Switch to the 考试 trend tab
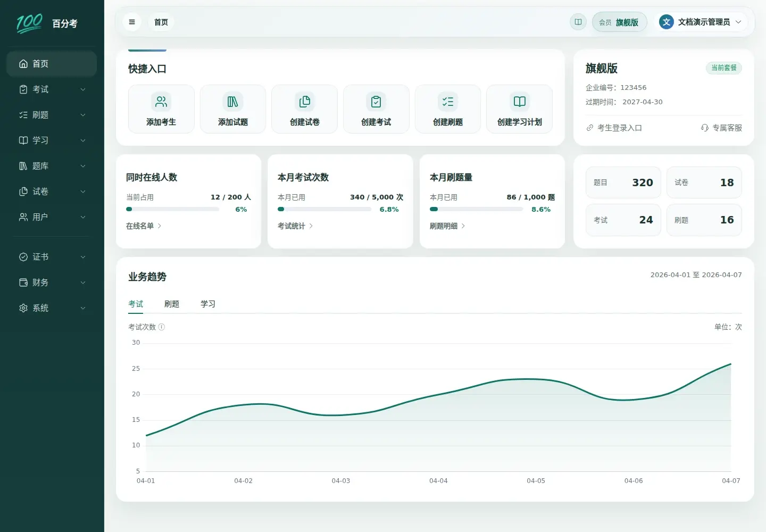 136,304
